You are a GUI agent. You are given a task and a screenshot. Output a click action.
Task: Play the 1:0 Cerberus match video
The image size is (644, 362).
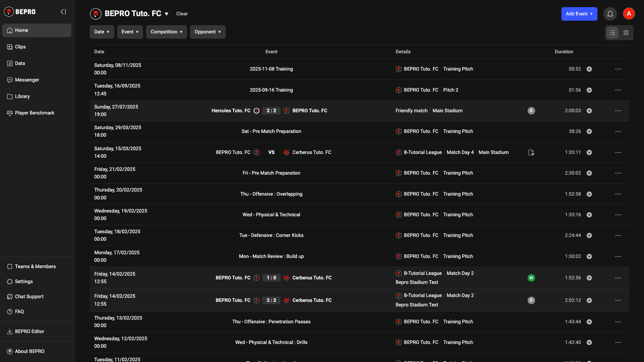click(x=589, y=278)
